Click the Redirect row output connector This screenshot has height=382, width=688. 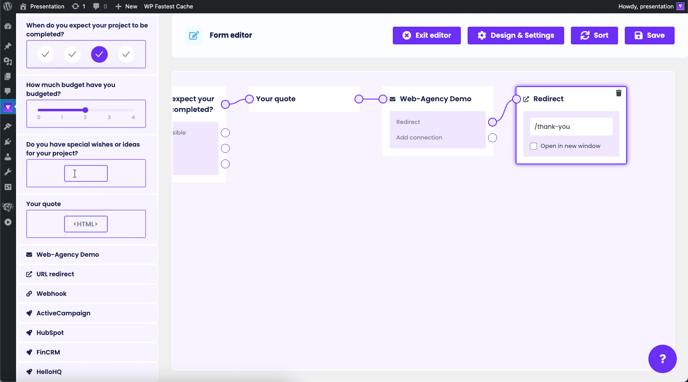pyautogui.click(x=492, y=122)
